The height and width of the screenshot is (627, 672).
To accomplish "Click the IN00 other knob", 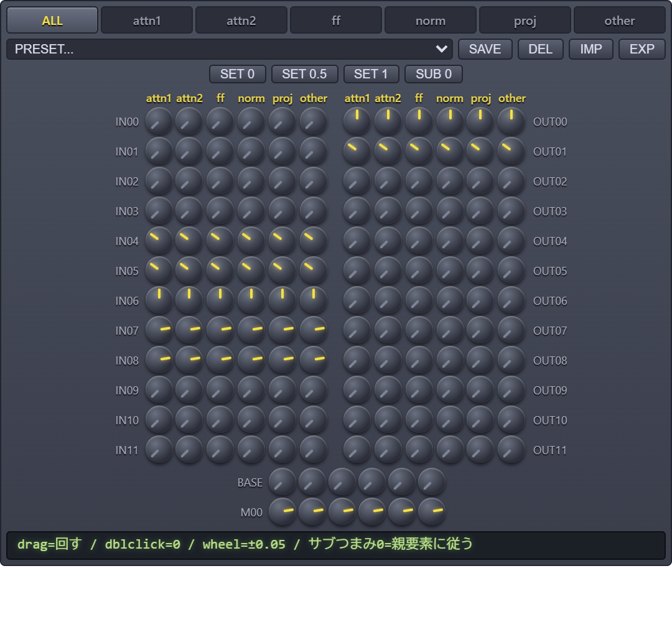I will click(313, 121).
